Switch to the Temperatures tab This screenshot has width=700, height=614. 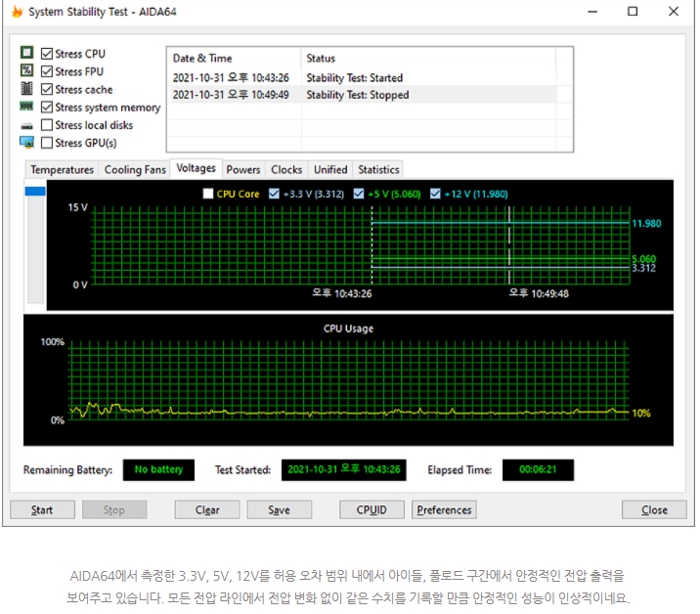pyautogui.click(x=62, y=170)
